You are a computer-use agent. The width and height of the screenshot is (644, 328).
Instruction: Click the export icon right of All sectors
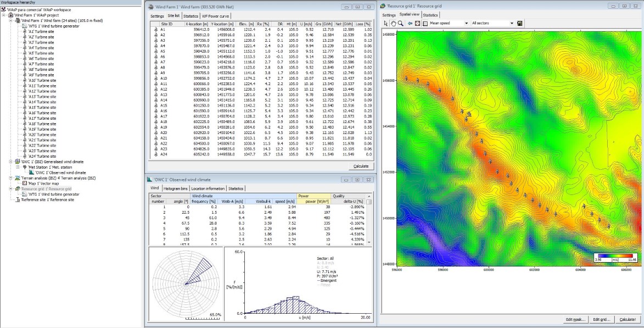pyautogui.click(x=519, y=24)
